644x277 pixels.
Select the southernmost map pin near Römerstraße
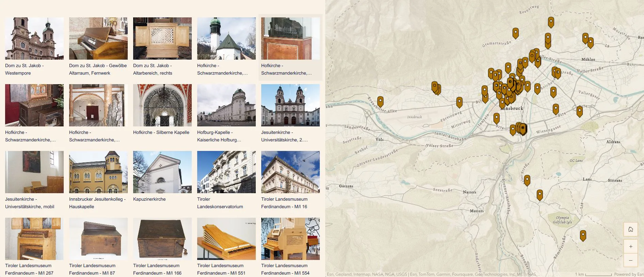tap(583, 235)
